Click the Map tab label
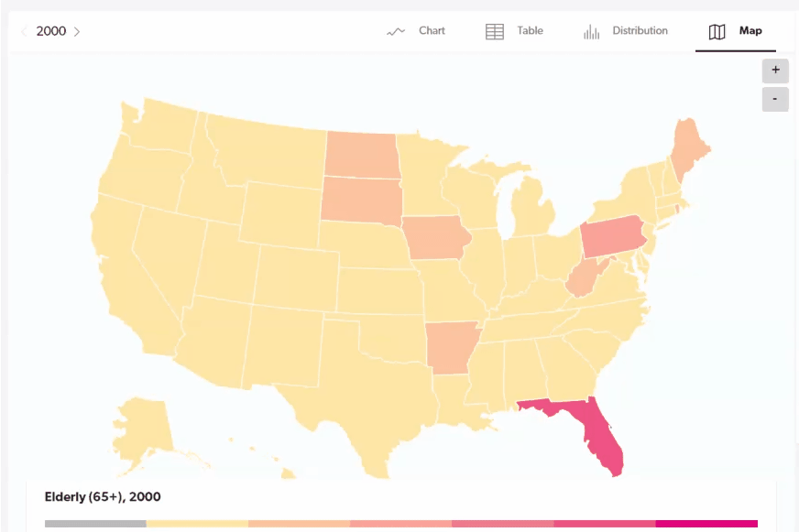Screen dimensions: 799x532 (750, 30)
